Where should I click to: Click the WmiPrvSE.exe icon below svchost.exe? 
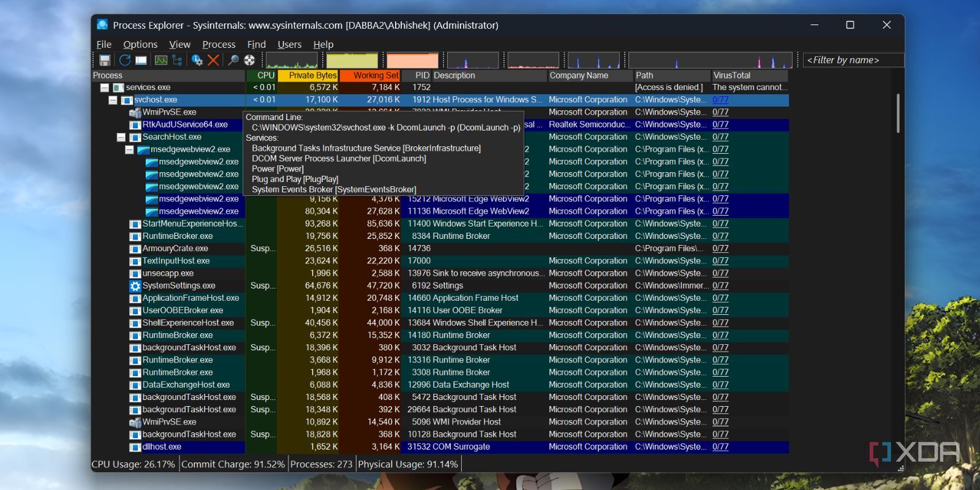(x=135, y=113)
